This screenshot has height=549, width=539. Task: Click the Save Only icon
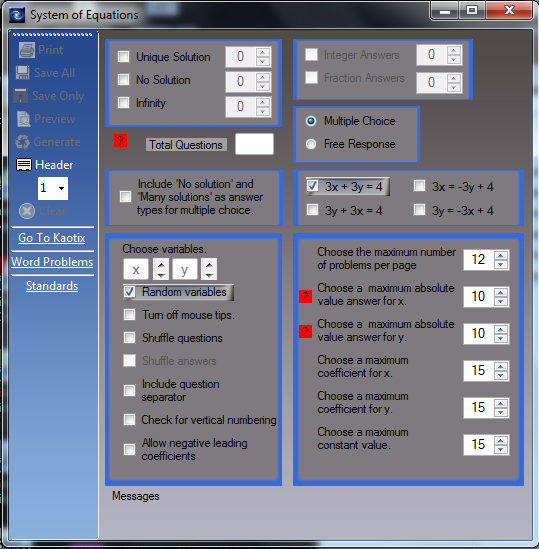[x=21, y=96]
